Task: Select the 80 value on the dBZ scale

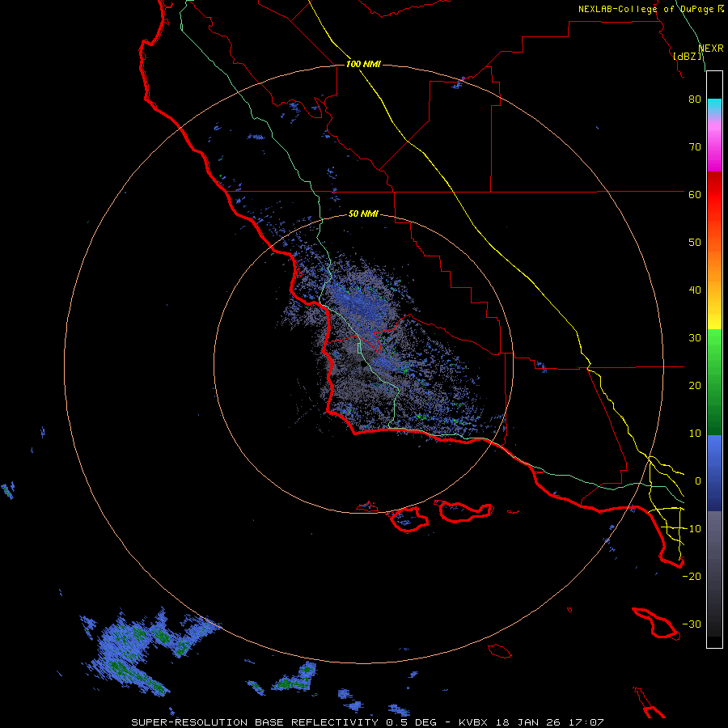Action: (x=695, y=99)
